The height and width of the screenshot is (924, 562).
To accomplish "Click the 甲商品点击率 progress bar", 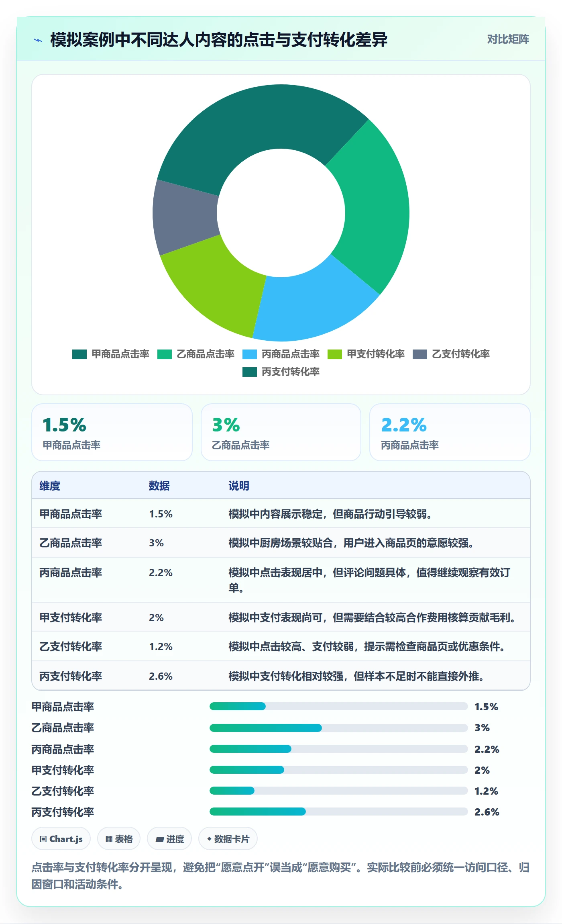I will point(338,706).
